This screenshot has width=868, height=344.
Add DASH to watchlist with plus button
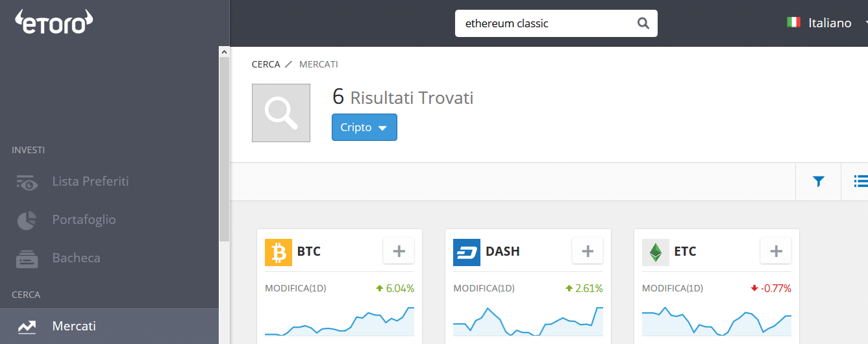coord(588,251)
